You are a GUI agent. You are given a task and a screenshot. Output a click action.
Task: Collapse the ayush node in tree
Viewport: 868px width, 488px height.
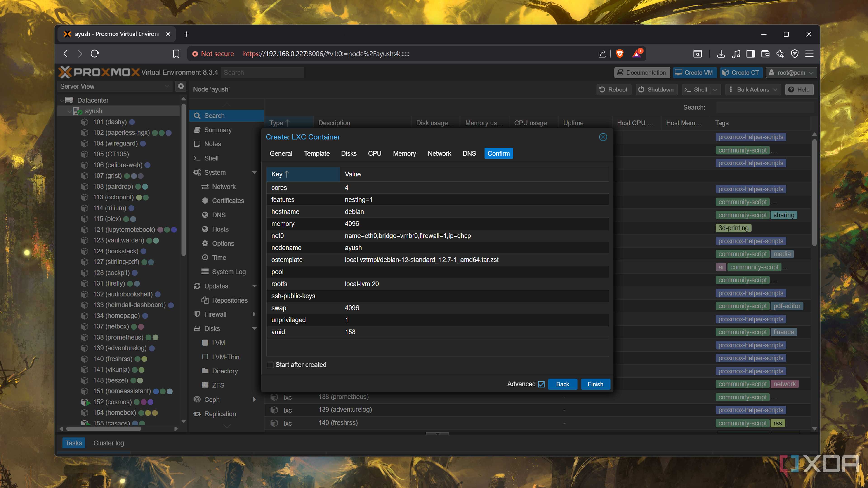point(69,111)
